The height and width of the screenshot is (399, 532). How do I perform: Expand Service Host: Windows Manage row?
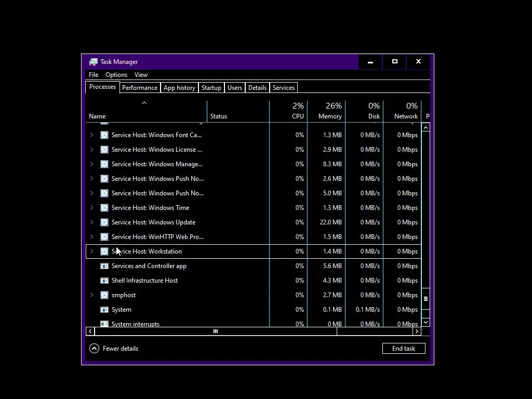(x=91, y=164)
